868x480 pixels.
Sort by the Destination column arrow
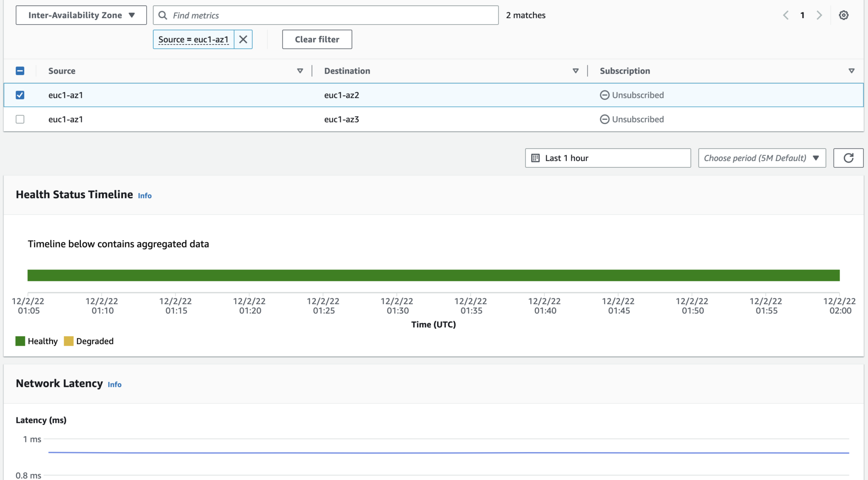[576, 71]
